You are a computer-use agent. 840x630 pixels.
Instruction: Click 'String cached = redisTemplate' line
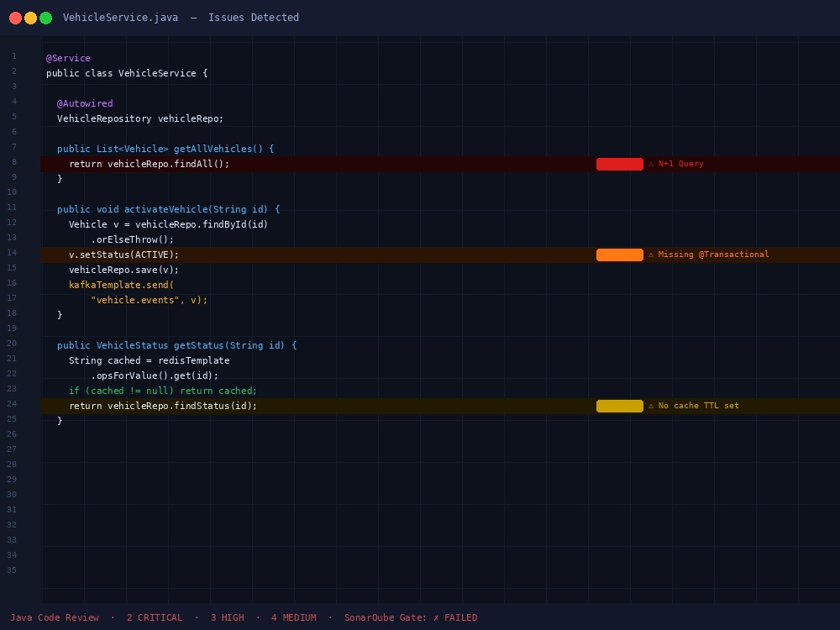pyautogui.click(x=149, y=360)
